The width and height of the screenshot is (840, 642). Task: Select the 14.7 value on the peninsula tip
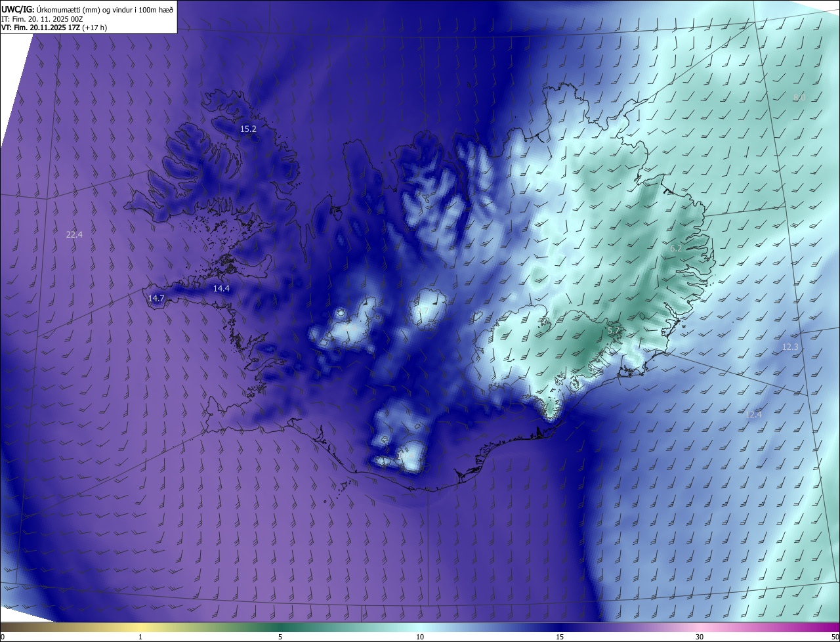point(156,298)
